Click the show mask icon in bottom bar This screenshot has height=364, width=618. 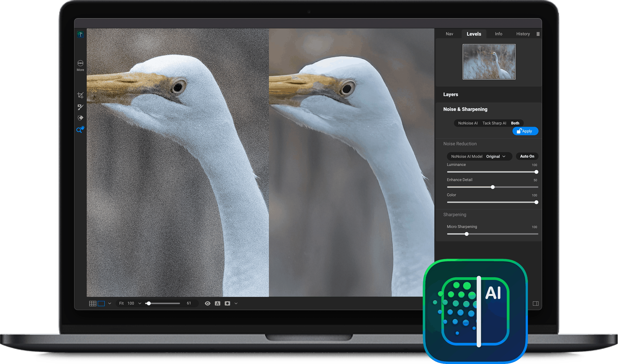coord(227,303)
